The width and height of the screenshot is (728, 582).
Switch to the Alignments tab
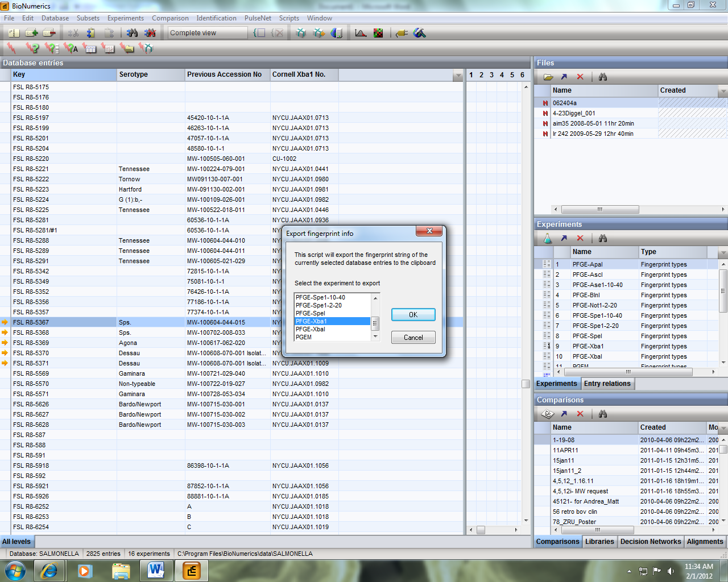coord(705,542)
